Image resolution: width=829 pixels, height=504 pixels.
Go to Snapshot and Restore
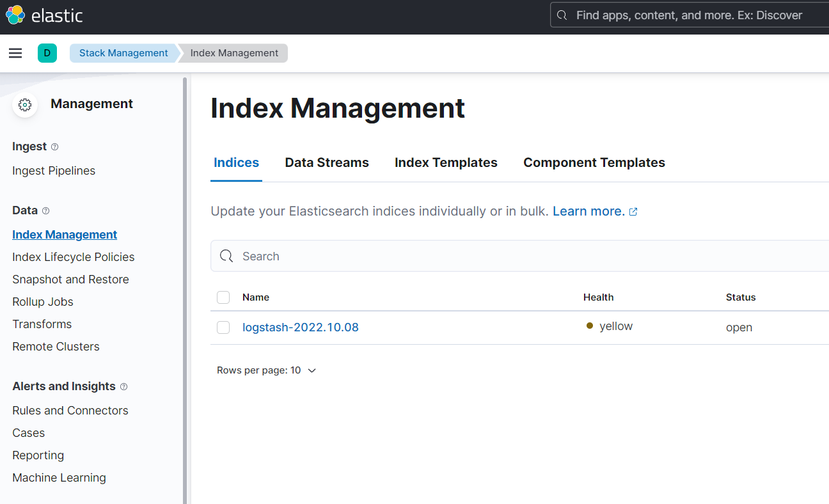(x=70, y=280)
